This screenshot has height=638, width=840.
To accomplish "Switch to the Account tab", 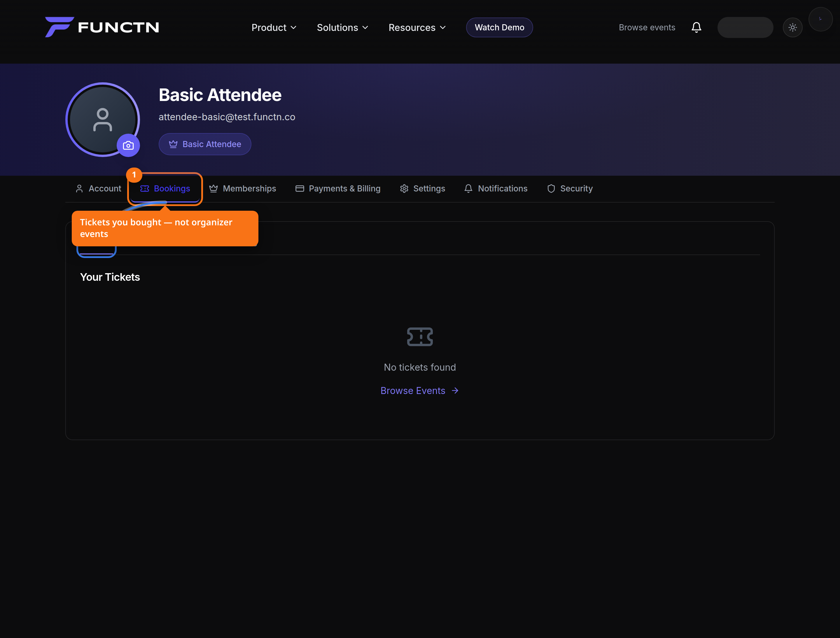I will pyautogui.click(x=98, y=189).
